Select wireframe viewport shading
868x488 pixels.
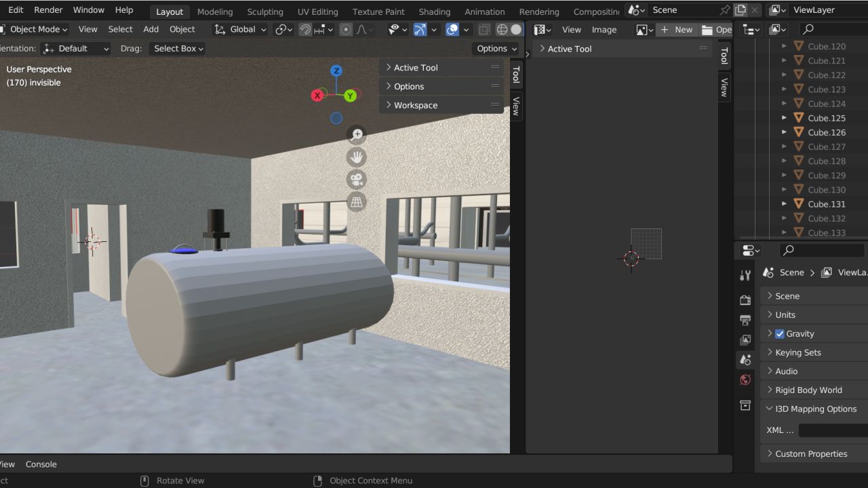tap(502, 29)
